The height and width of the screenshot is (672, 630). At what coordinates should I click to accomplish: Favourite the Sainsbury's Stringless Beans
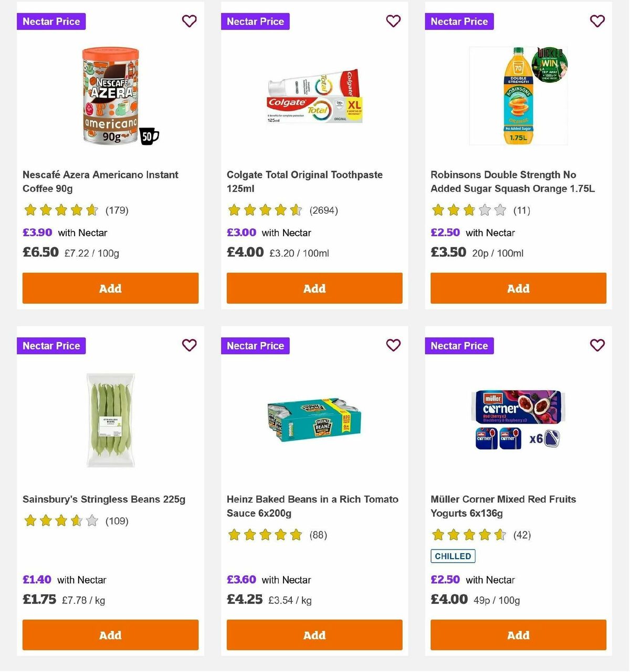pyautogui.click(x=189, y=345)
